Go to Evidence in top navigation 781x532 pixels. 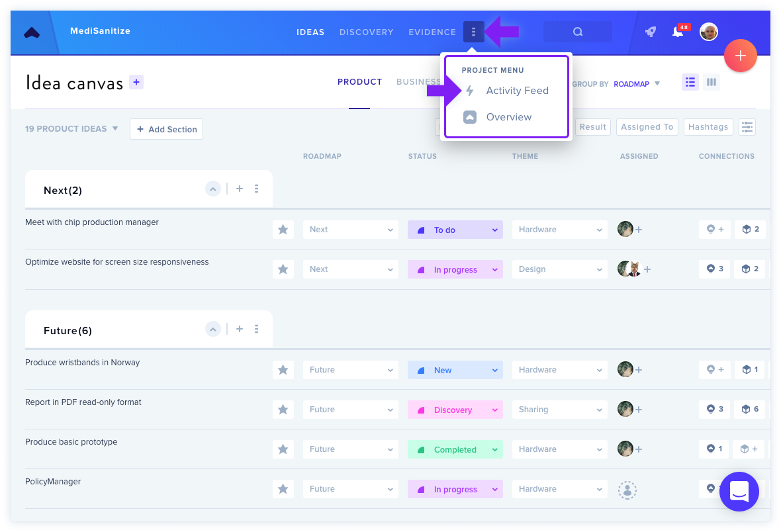click(x=432, y=32)
